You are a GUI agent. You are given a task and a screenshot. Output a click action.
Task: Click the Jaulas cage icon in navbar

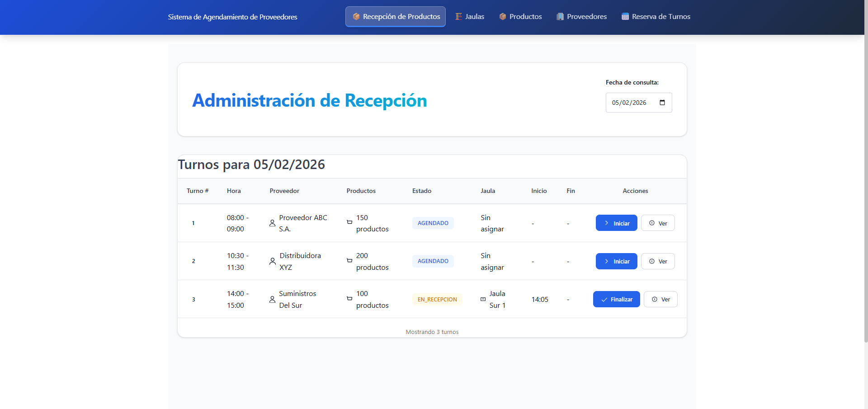pyautogui.click(x=458, y=16)
